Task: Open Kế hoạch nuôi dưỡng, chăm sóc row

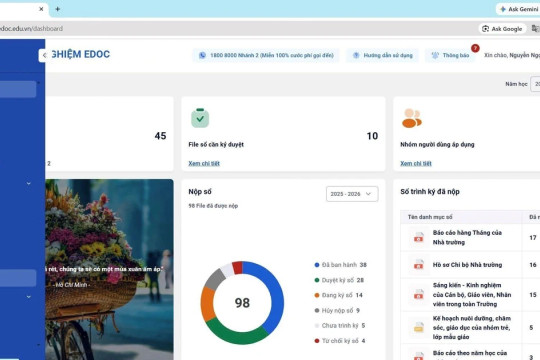Action: point(471,327)
